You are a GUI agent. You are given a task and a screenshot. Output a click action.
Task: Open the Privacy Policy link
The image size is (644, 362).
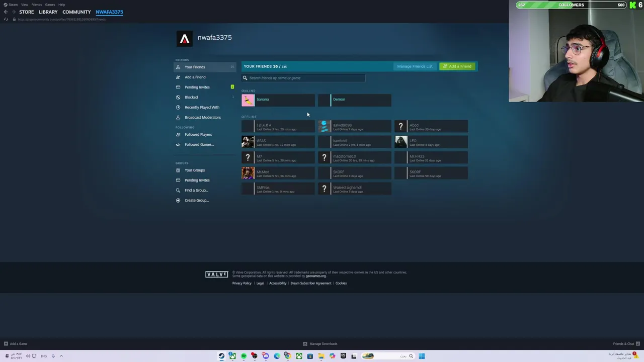click(242, 283)
